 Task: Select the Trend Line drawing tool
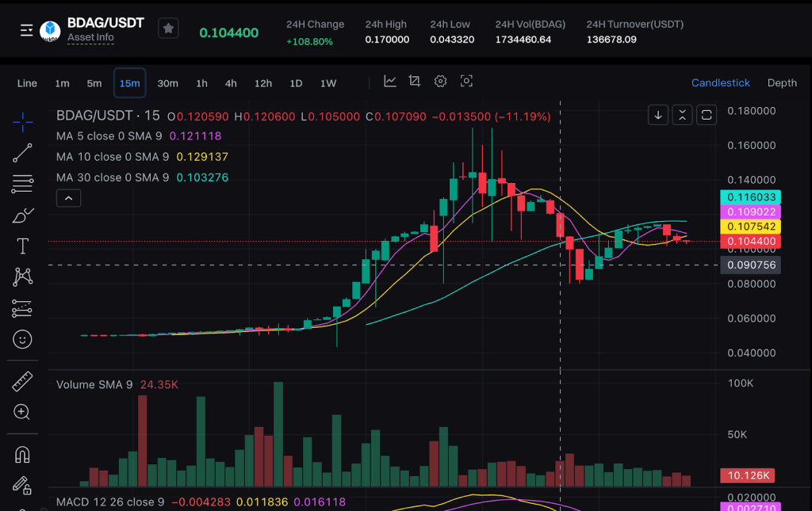coord(21,153)
